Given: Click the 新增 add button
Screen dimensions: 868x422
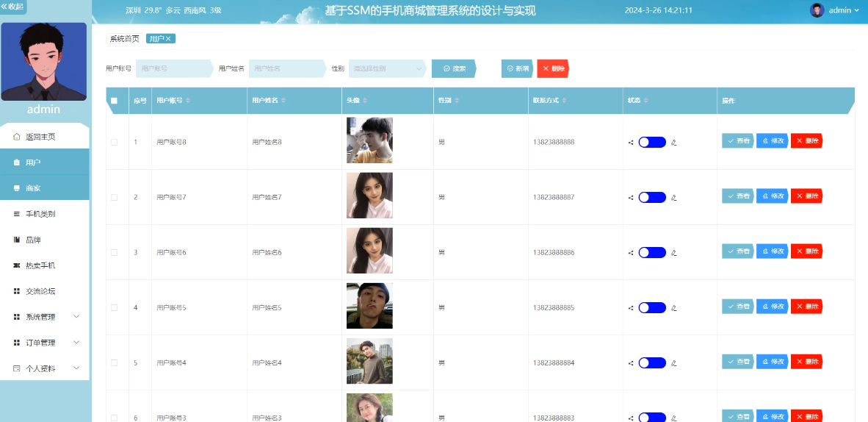Looking at the screenshot, I should (518, 68).
